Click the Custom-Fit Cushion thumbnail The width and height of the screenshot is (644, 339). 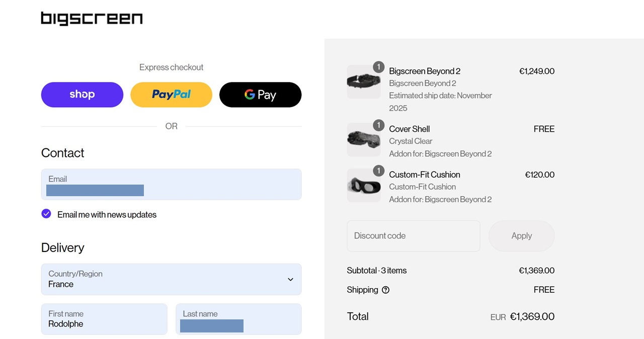pyautogui.click(x=364, y=185)
